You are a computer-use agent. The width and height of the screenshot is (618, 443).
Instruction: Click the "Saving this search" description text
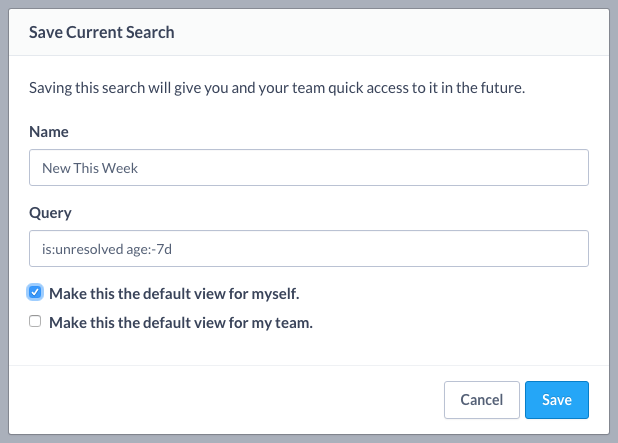click(x=277, y=88)
